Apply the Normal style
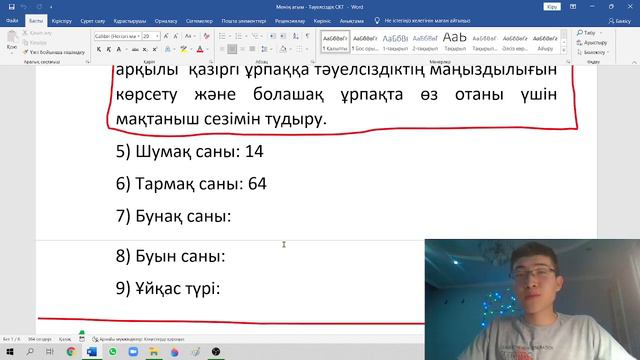 (x=335, y=42)
